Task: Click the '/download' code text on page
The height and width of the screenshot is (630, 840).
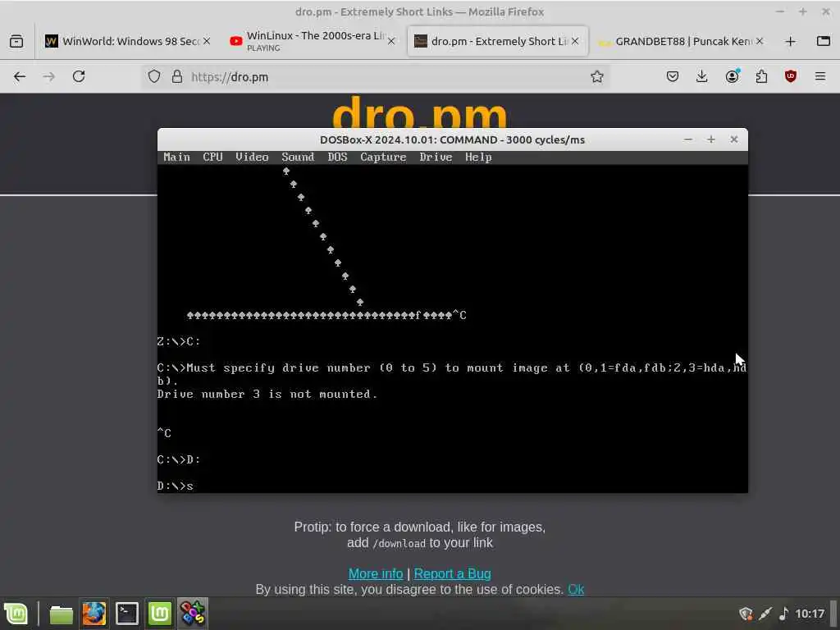Action: click(399, 543)
